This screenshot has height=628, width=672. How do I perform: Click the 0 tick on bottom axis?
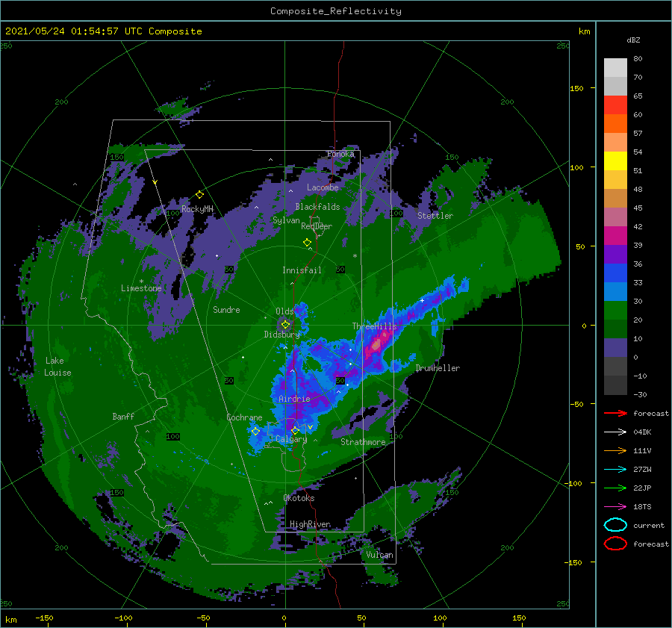(x=284, y=618)
